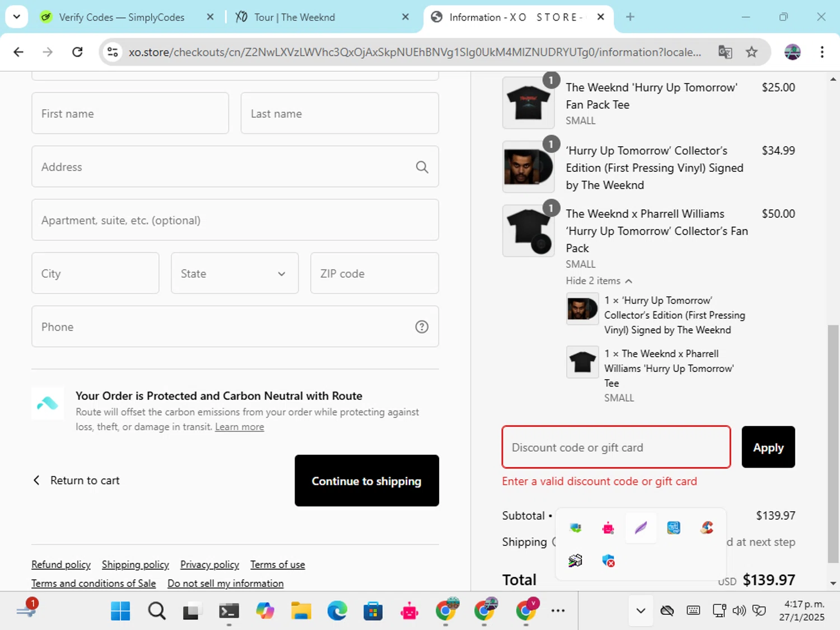Go forward using the browser forward arrow

48,52
